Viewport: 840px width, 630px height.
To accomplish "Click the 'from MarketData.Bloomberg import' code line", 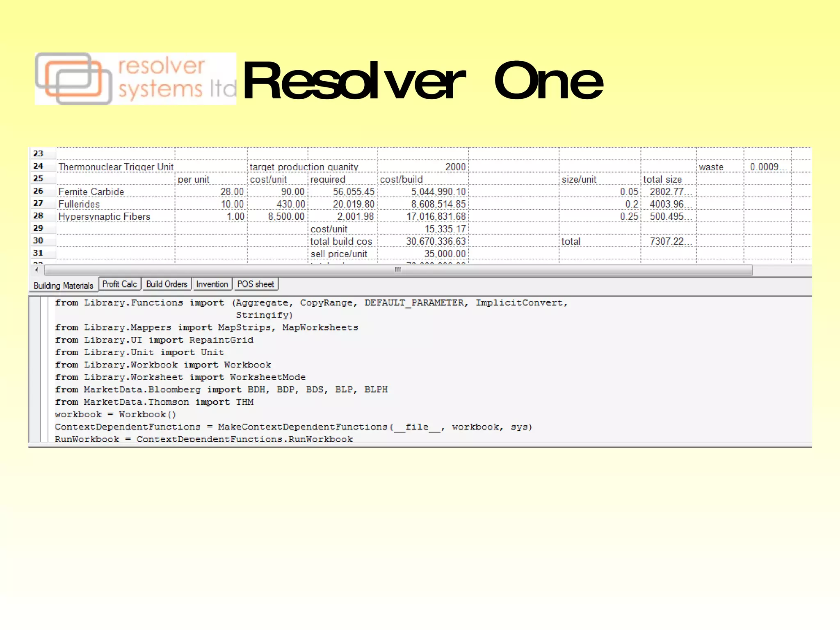I will [x=221, y=390].
